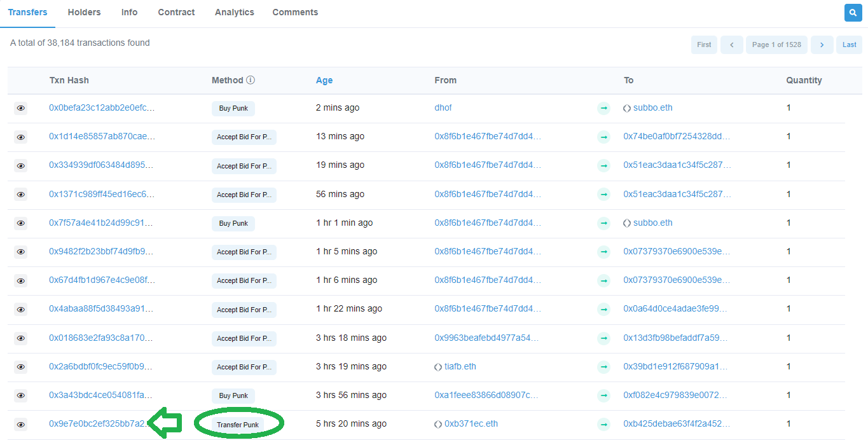Open transaction hash 0x018683e2fa93c8a170
The width and height of the screenshot is (868, 440).
pos(102,338)
